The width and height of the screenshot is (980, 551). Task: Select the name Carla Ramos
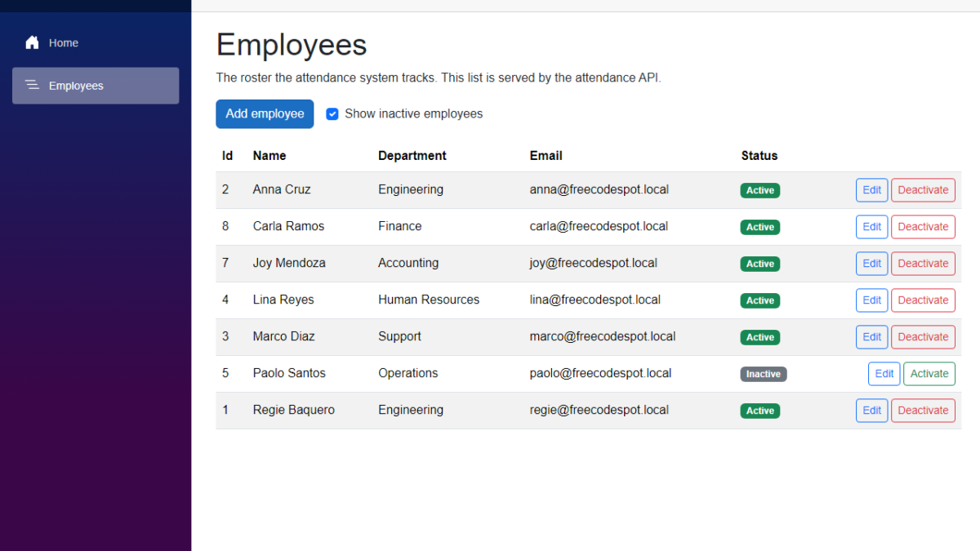point(288,226)
